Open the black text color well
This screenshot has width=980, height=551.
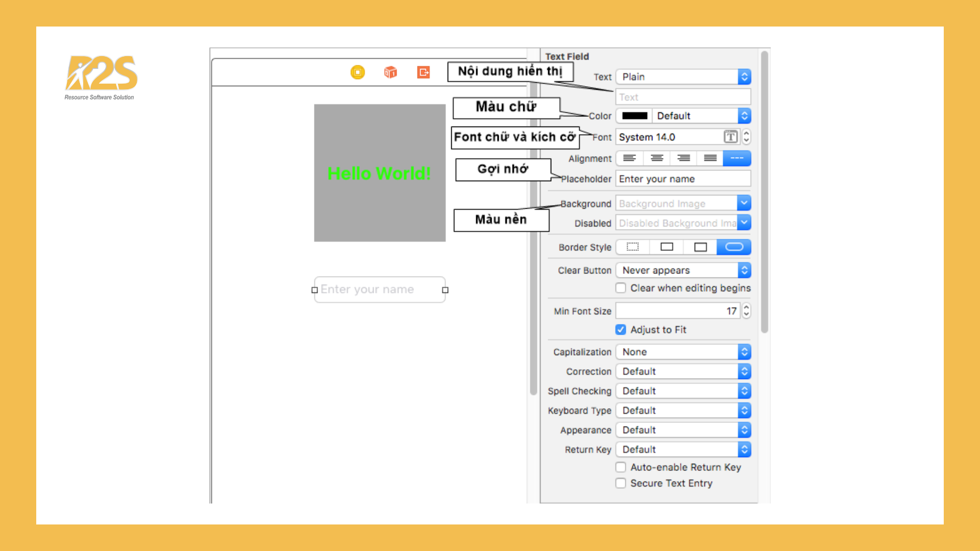(633, 116)
